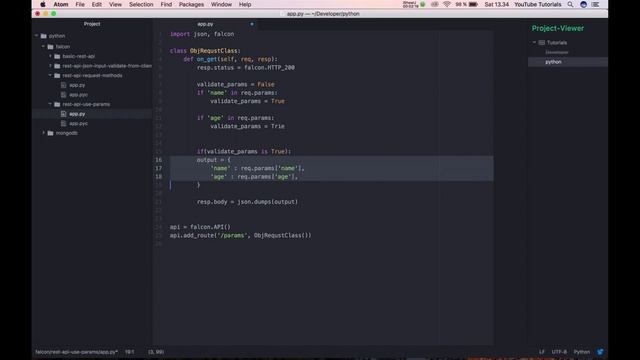
Task: Click the cursor position 19:1 in status bar
Action: [x=129, y=352]
